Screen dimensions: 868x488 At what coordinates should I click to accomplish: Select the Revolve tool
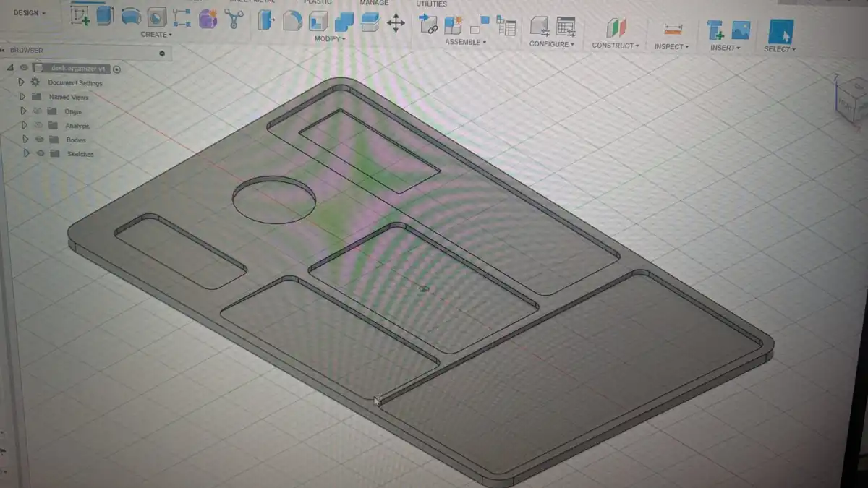[x=131, y=16]
